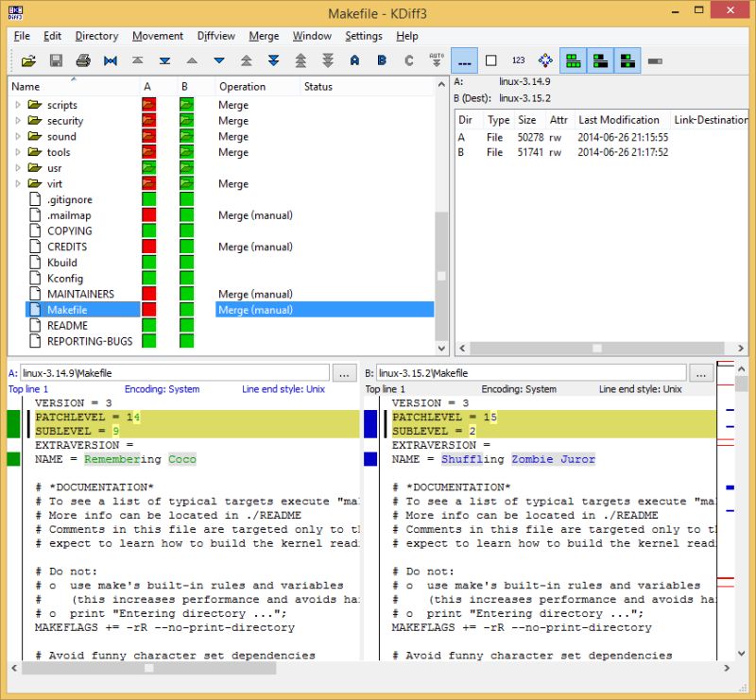756x700 pixels.
Task: Click directory tree scroll down arrow
Action: pyautogui.click(x=441, y=348)
